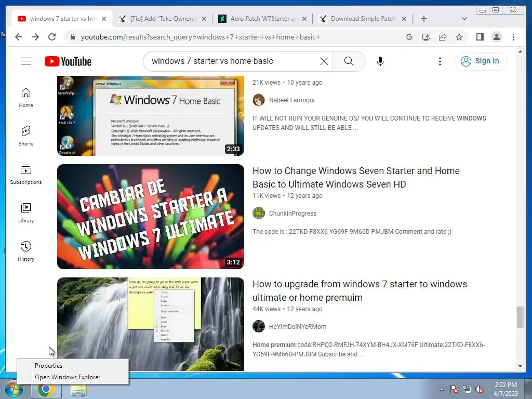Click the install/download icon in address bar

click(x=426, y=37)
